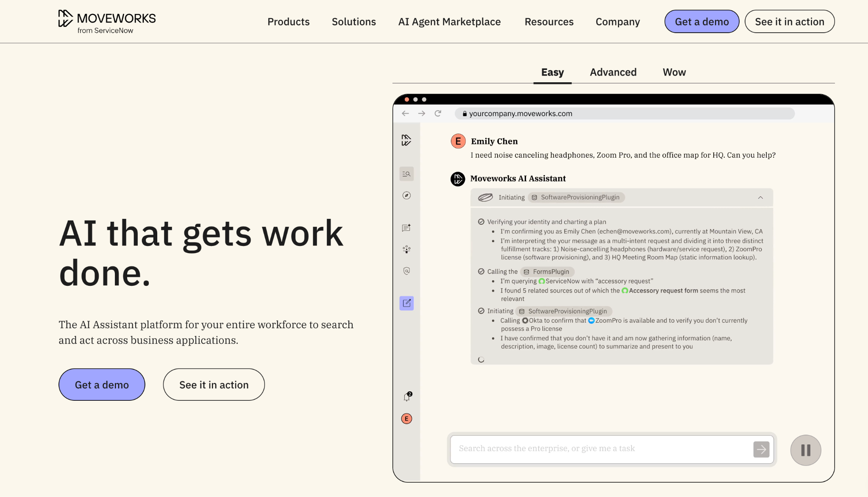Open the Solutions menu
The width and height of the screenshot is (868, 497).
tap(354, 22)
